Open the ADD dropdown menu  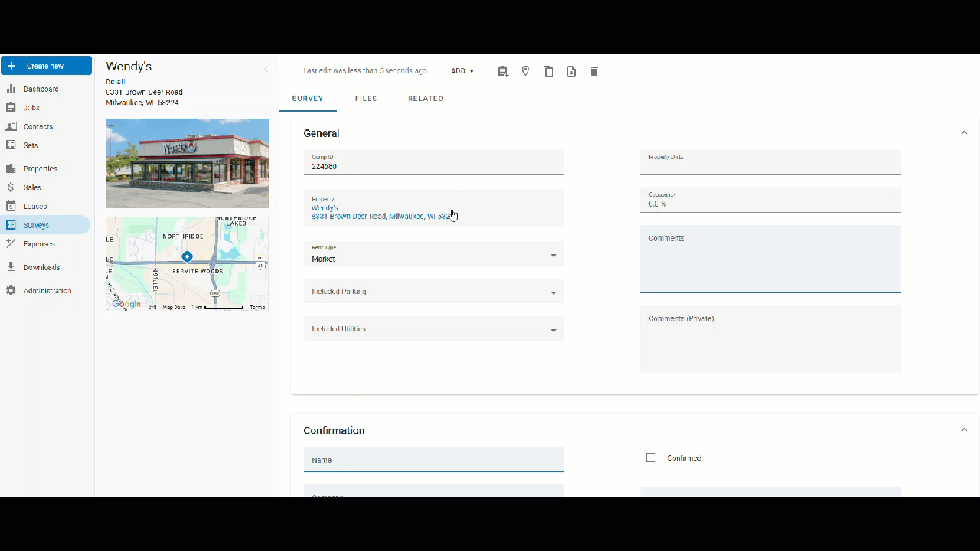tap(462, 71)
